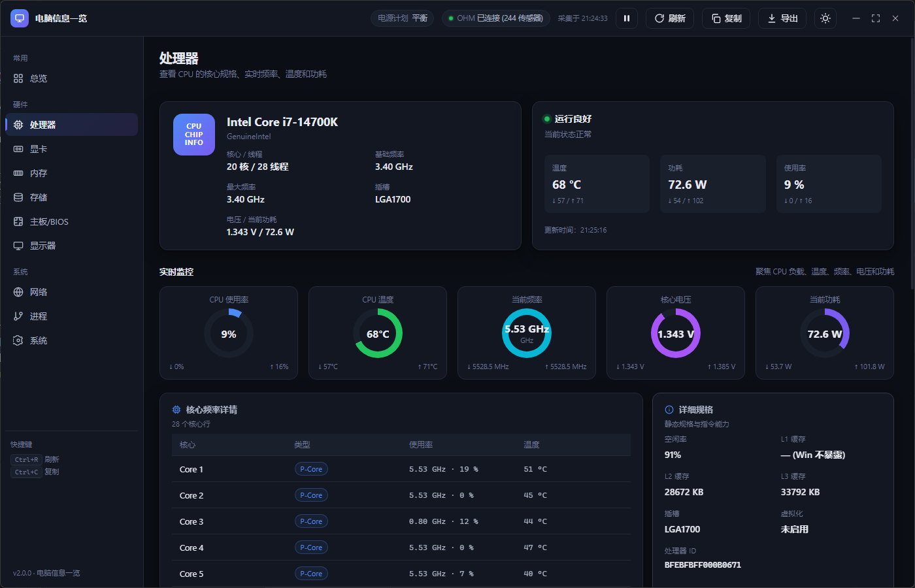Screen dimensions: 915x588
Task: Click the 当前功耗 72.6 W donut gauge
Action: pyautogui.click(x=825, y=333)
